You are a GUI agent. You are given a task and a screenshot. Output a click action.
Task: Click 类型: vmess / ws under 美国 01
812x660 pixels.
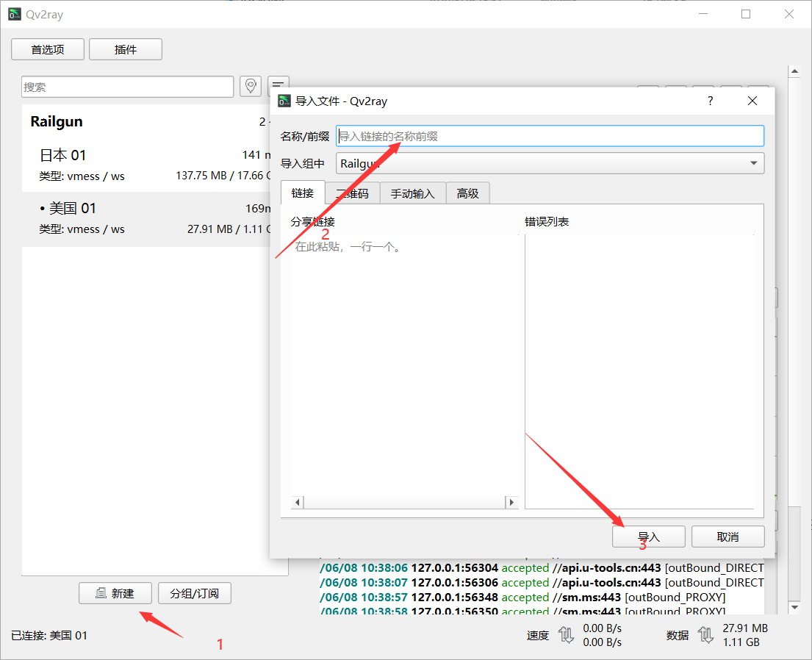(x=82, y=229)
